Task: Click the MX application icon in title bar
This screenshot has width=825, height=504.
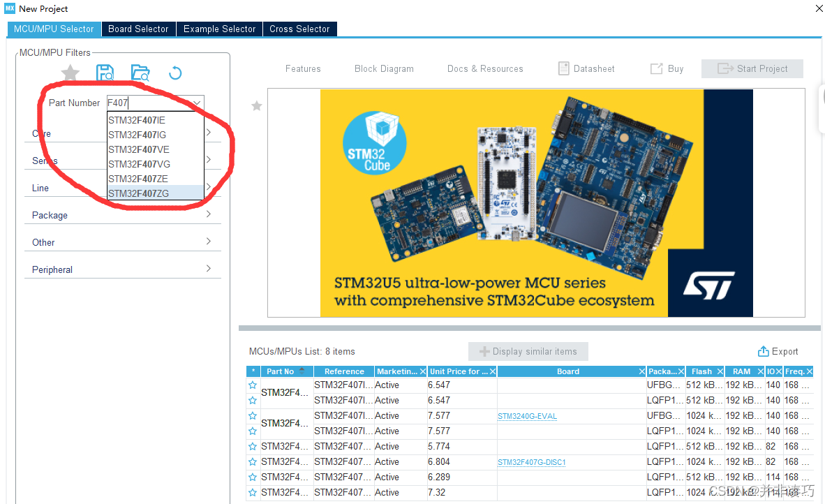Action: 10,8
